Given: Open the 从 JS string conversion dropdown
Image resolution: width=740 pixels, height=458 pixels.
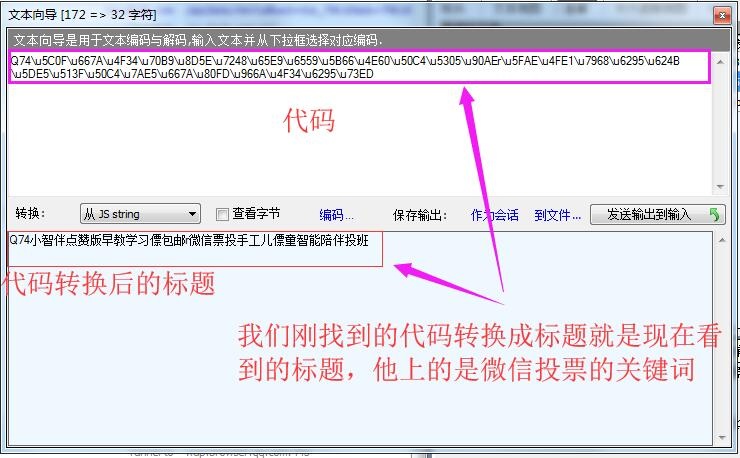Looking at the screenshot, I should click(140, 214).
